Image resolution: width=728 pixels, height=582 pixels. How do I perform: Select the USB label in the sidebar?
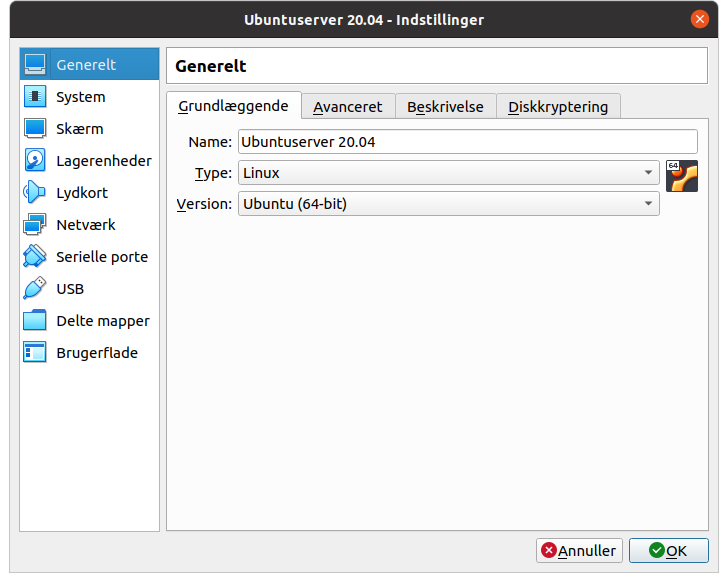pos(70,289)
